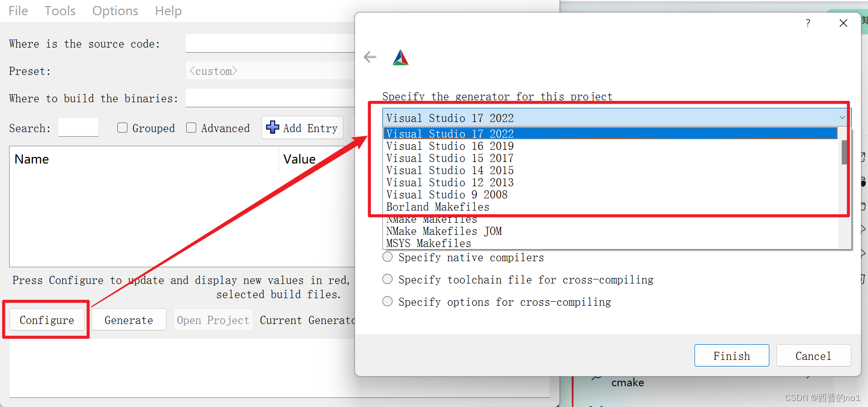
Task: Select Visual Studio 16 2019 in the list
Action: pyautogui.click(x=611, y=146)
